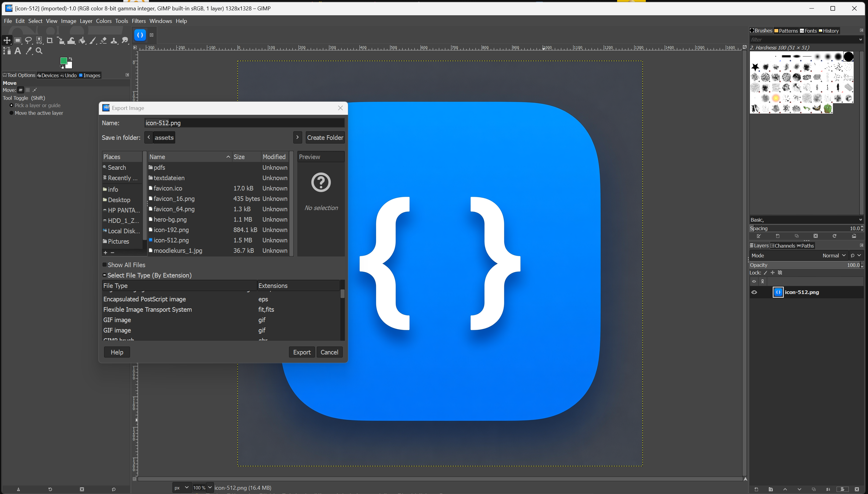The width and height of the screenshot is (868, 494).
Task: Click the green foreground color swatch
Action: point(64,60)
